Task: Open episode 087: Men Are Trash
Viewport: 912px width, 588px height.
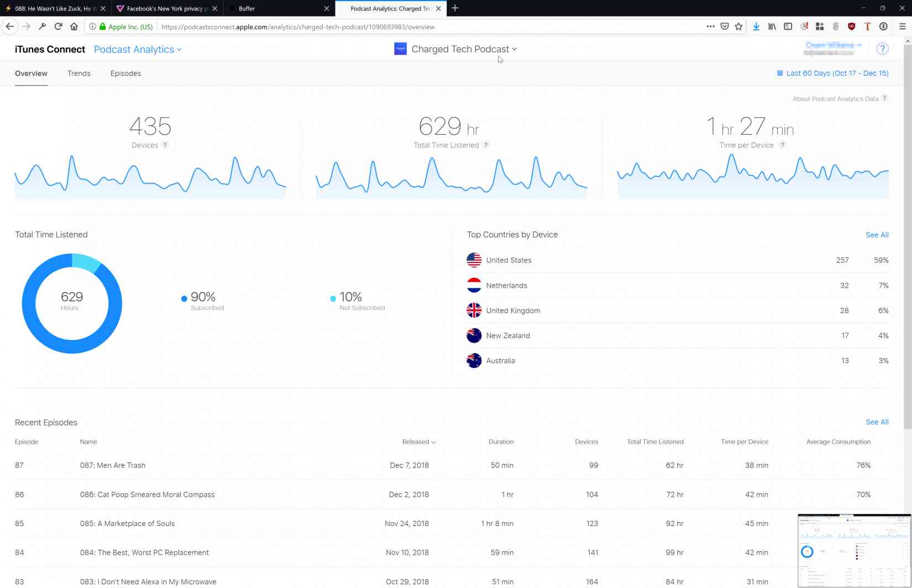Action: click(113, 465)
